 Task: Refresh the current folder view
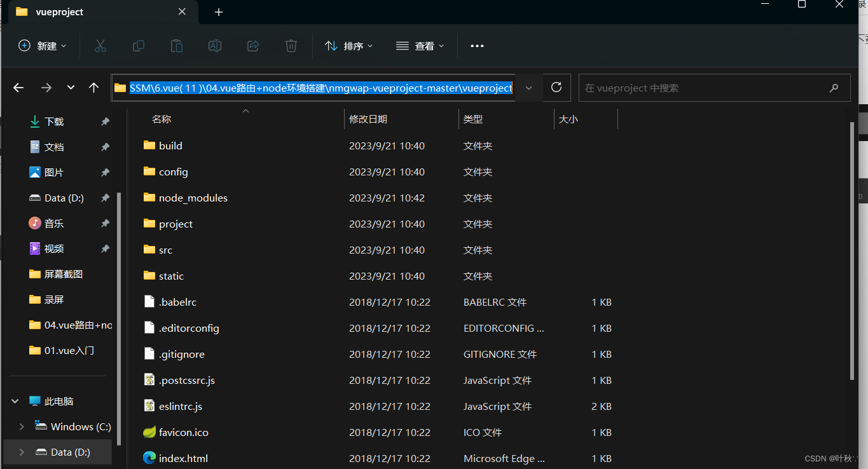(556, 88)
